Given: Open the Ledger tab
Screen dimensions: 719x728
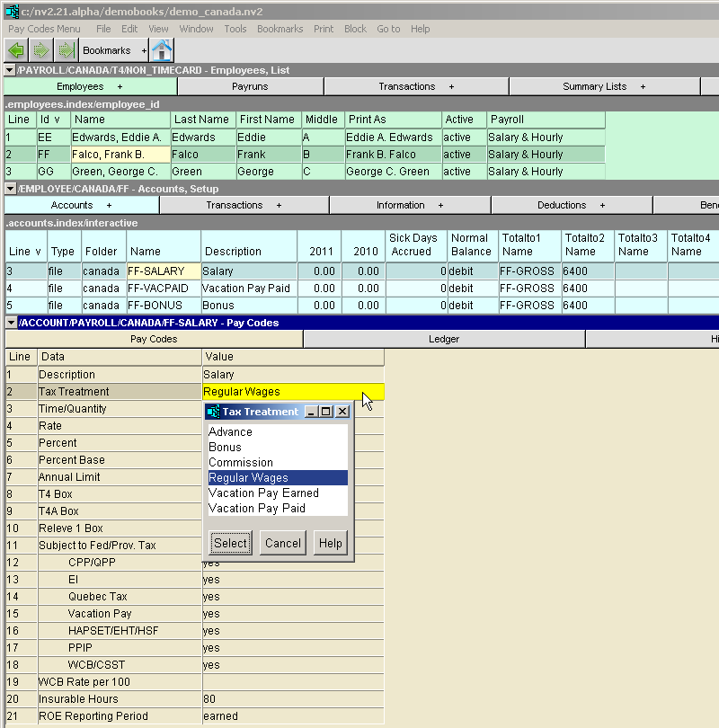Looking at the screenshot, I should point(444,340).
